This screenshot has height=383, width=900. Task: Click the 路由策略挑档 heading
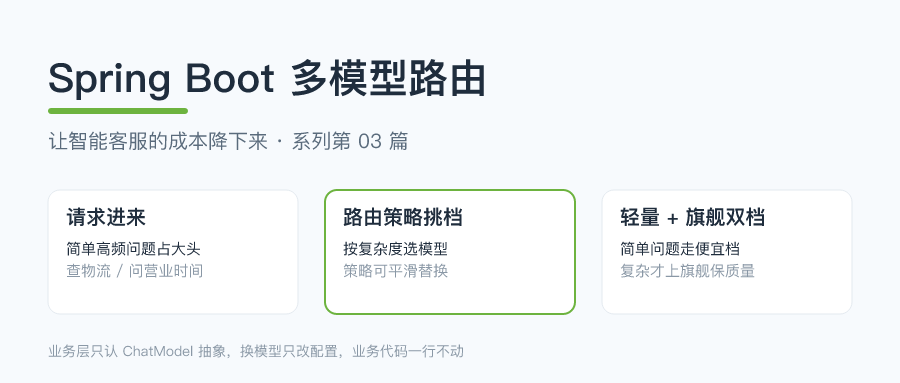403,218
